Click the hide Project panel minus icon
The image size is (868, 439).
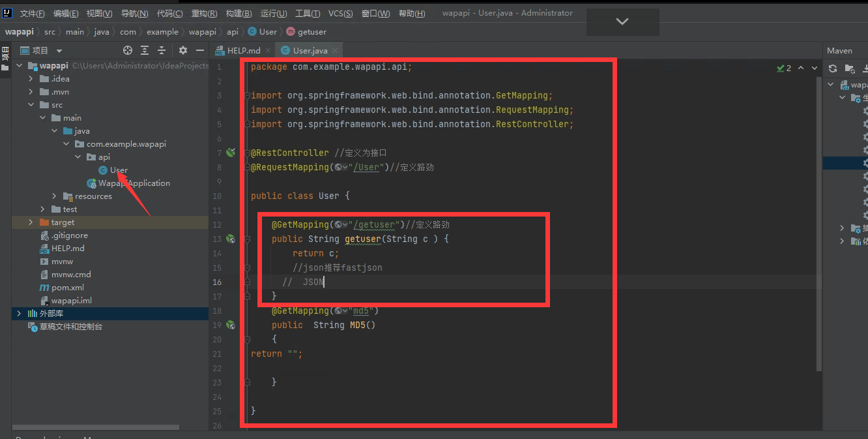click(199, 50)
